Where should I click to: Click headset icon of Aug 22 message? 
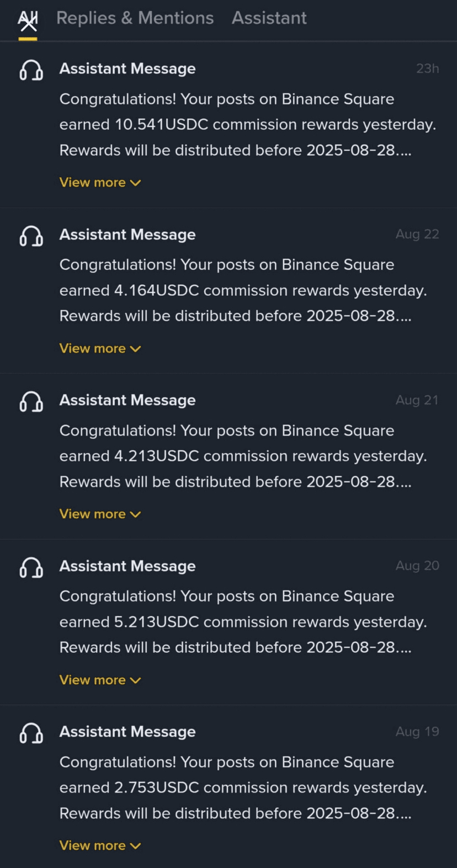tap(31, 236)
